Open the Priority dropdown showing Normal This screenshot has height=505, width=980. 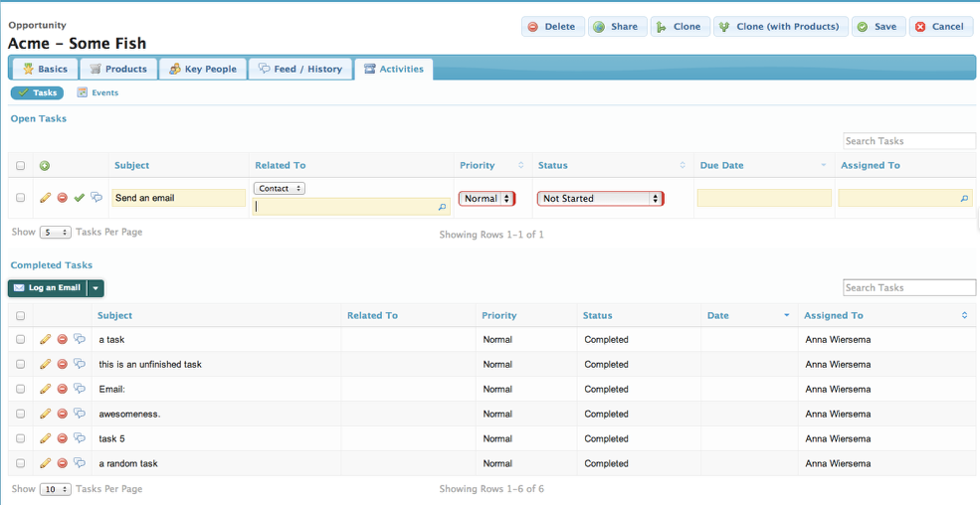tap(487, 199)
